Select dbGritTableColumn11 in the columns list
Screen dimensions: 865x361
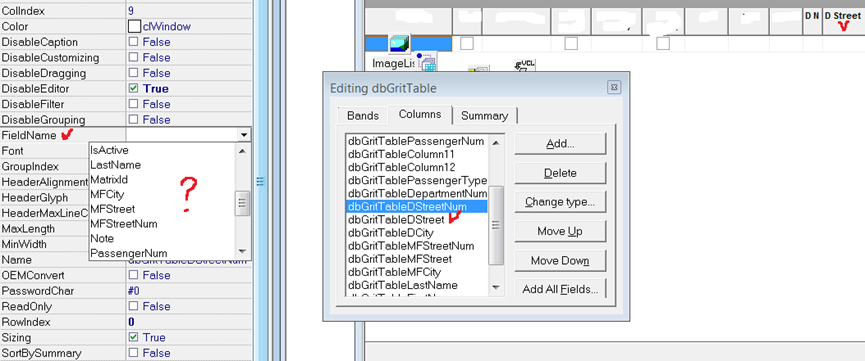(417, 154)
